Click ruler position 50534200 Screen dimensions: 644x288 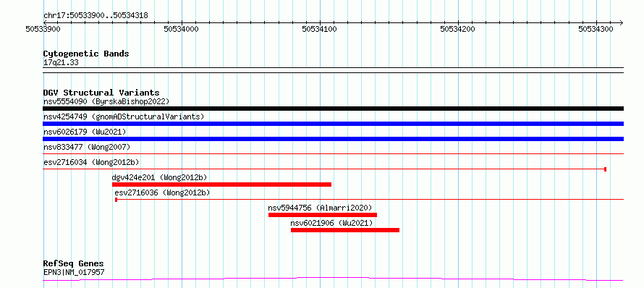457,29
